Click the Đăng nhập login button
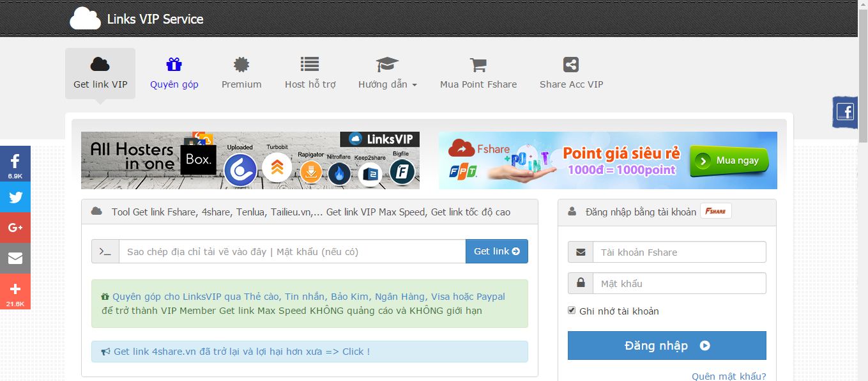The image size is (868, 381). coord(667,346)
